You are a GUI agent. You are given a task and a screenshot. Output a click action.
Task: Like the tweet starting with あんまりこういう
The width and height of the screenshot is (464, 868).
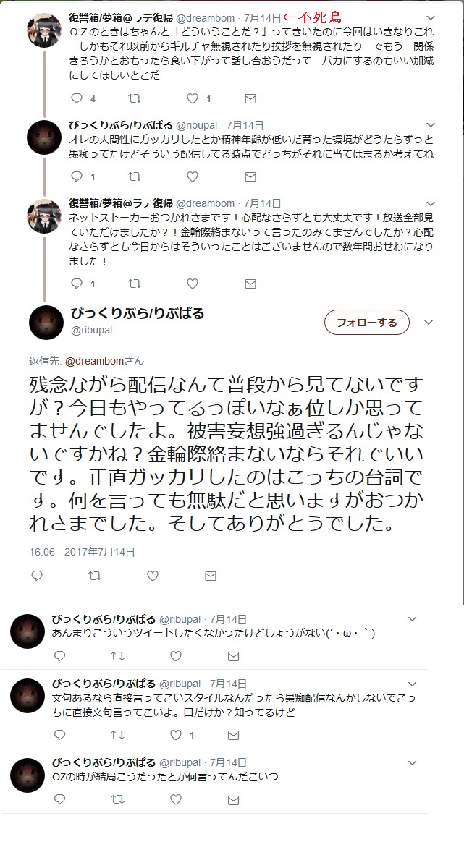pos(175,656)
